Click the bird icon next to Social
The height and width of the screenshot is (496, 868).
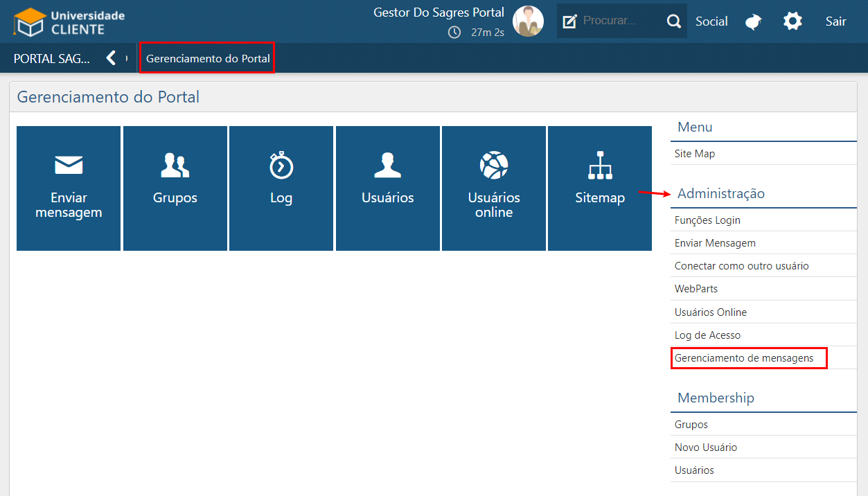(x=754, y=22)
